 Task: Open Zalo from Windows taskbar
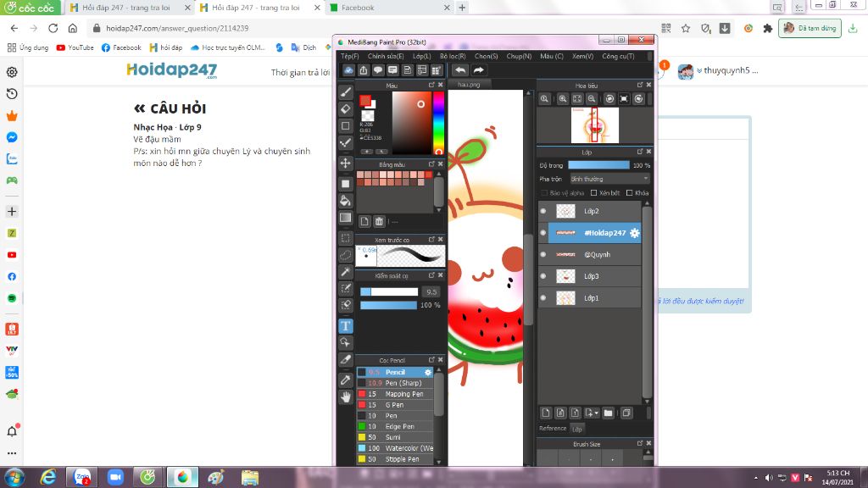click(x=82, y=477)
